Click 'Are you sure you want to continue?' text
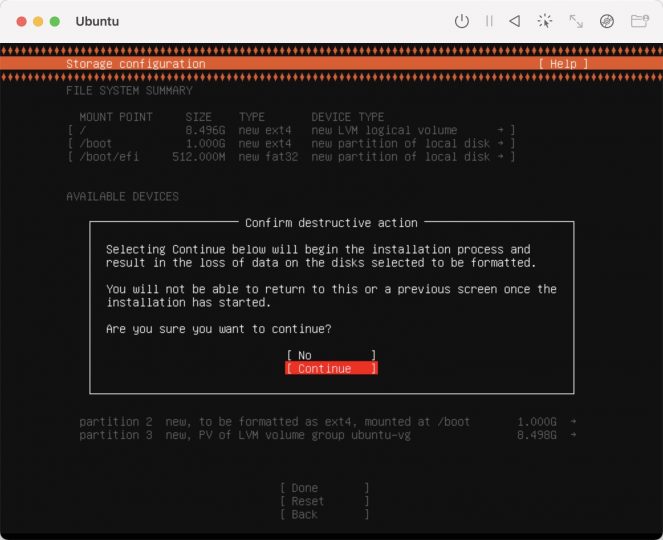Screen dimensions: 663x540 click(219, 329)
